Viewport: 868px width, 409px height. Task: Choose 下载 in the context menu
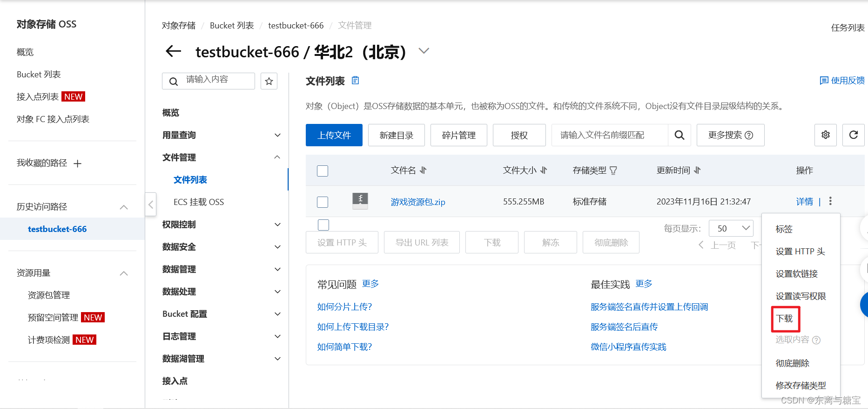[x=785, y=319]
